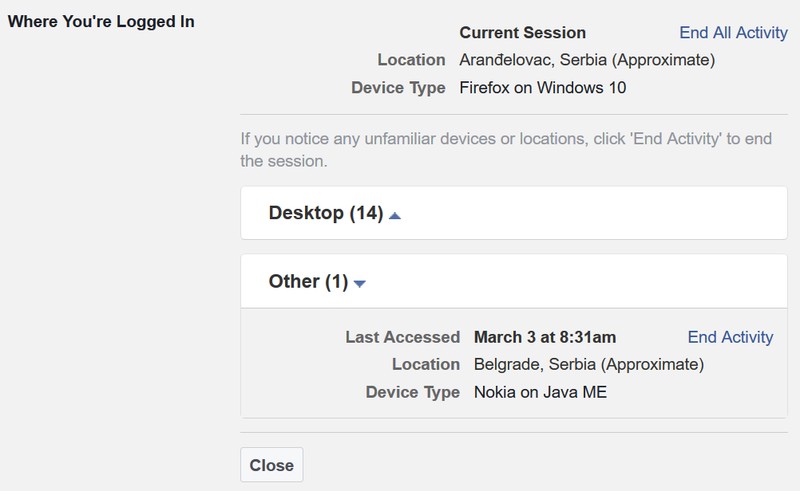
Task: Collapse the Other (1) sessions section
Action: pos(308,282)
